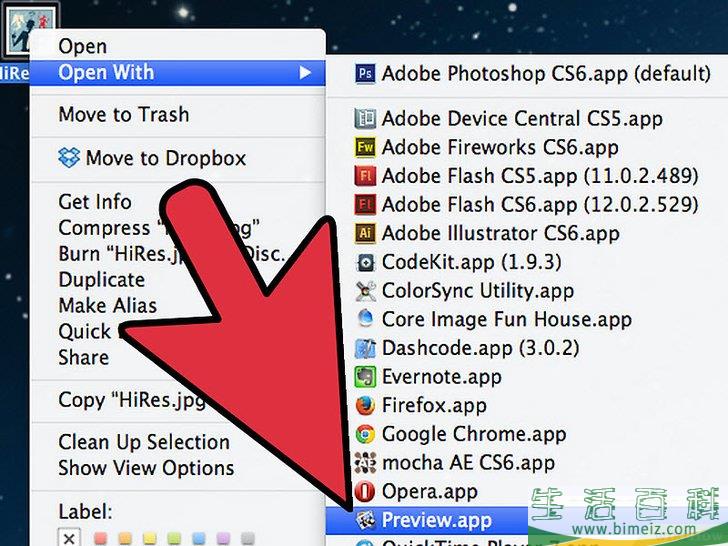Choose Make Alias
The width and height of the screenshot is (728, 546).
pyautogui.click(x=108, y=306)
